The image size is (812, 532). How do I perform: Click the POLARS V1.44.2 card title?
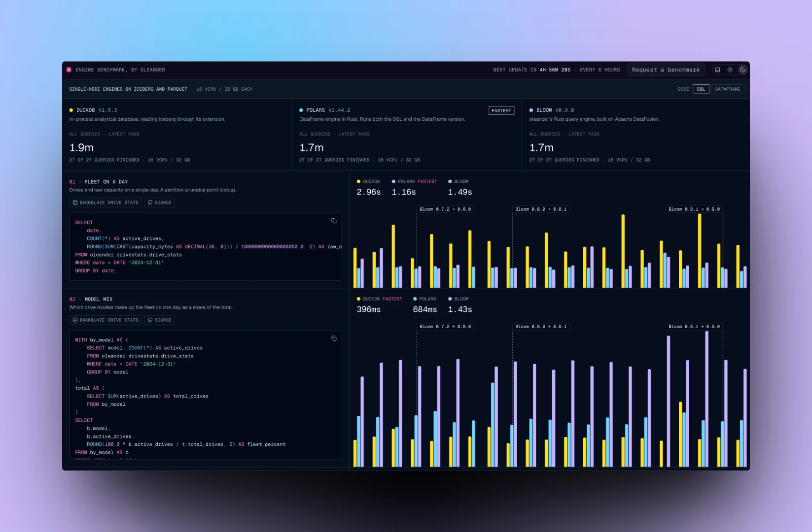click(328, 110)
